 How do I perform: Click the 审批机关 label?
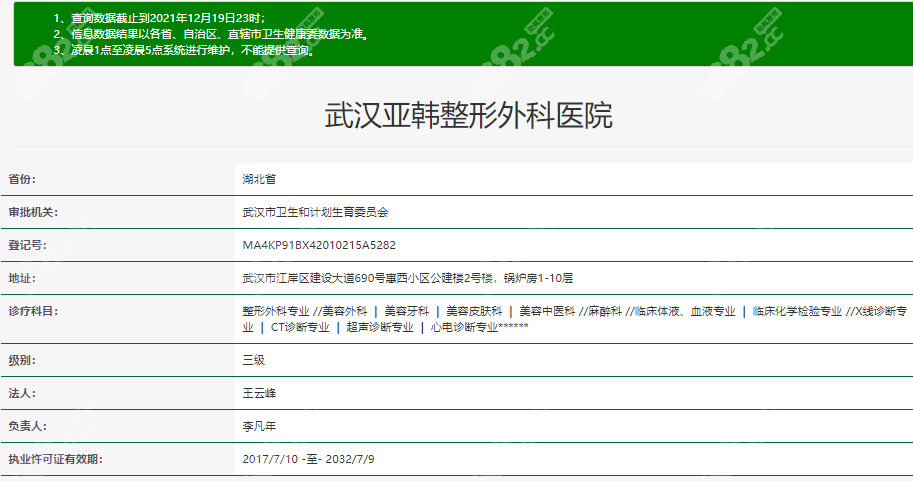point(33,213)
